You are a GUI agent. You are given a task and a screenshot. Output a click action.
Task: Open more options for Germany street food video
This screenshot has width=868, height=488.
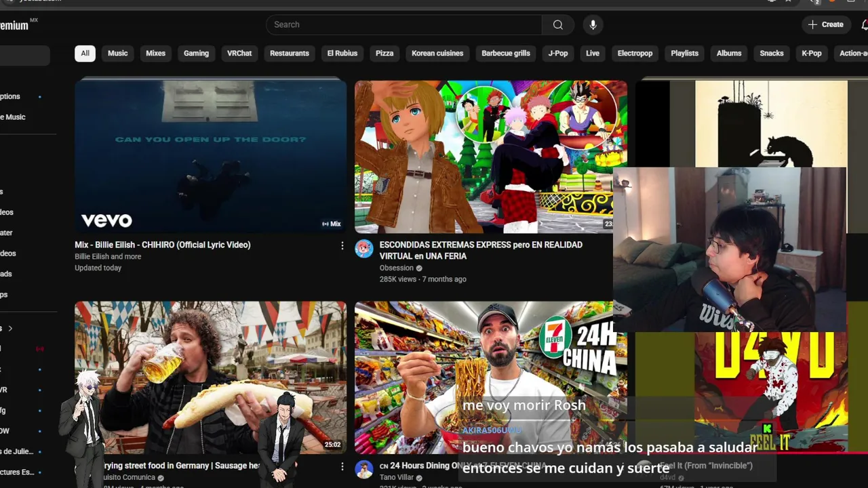(x=342, y=466)
